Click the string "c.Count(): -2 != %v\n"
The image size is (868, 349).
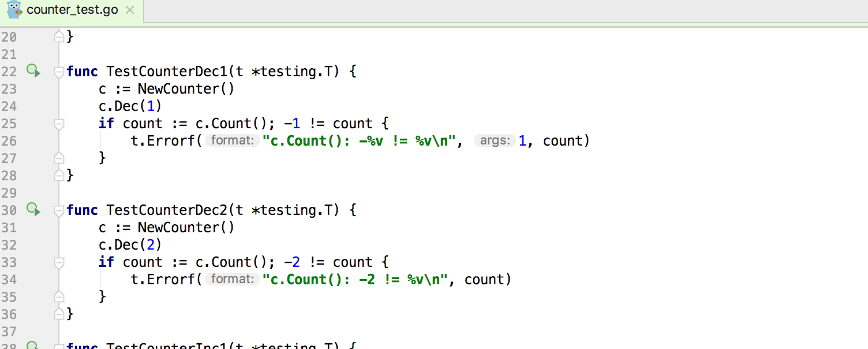tap(356, 280)
